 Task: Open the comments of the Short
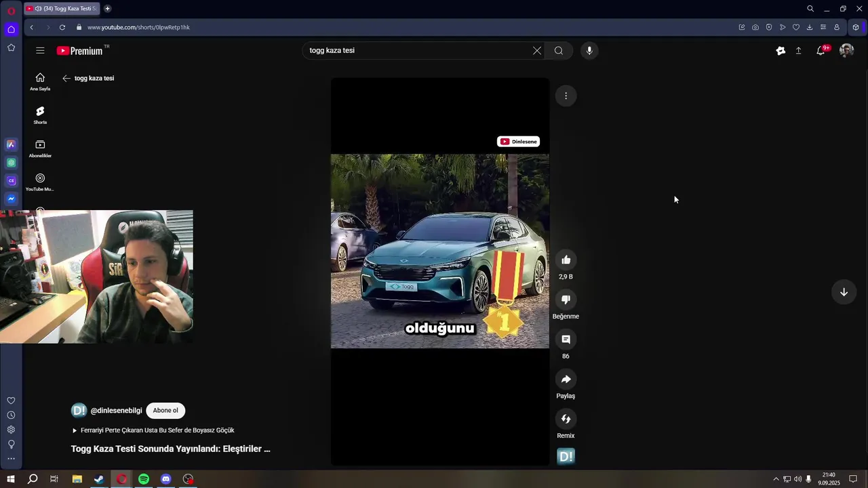point(566,339)
